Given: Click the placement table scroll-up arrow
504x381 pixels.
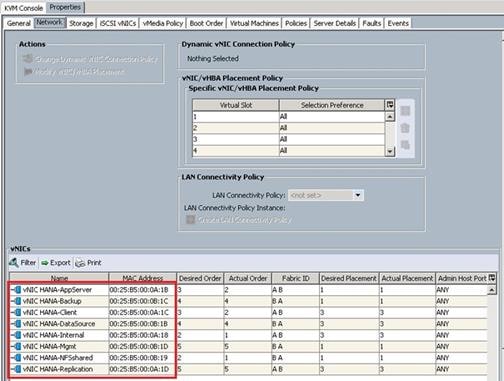Looking at the screenshot, I should click(390, 116).
